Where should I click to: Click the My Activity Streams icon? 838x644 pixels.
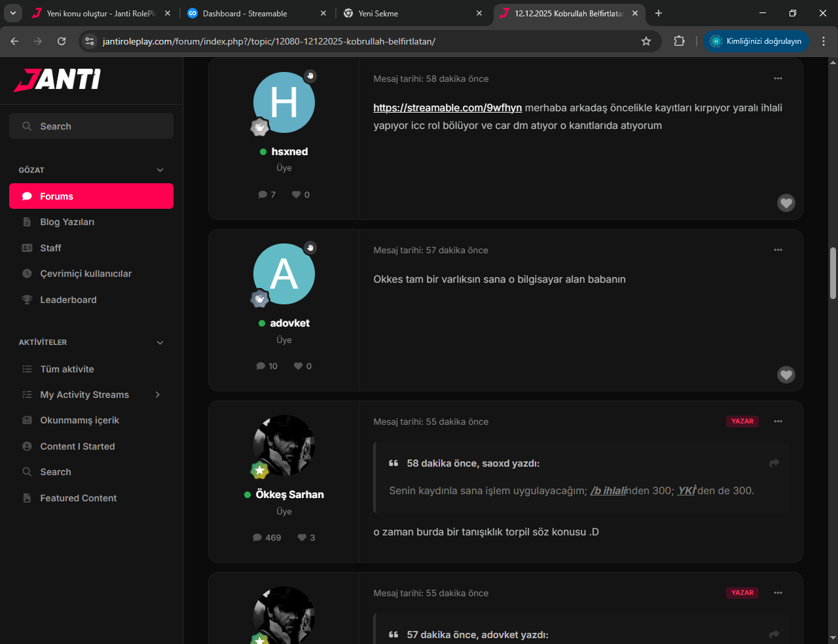coord(27,395)
